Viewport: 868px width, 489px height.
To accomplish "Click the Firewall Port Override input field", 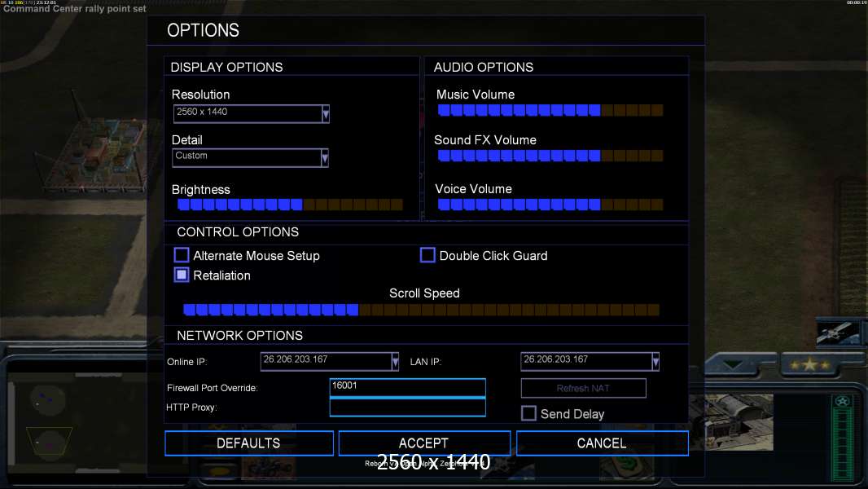I will 407,387.
